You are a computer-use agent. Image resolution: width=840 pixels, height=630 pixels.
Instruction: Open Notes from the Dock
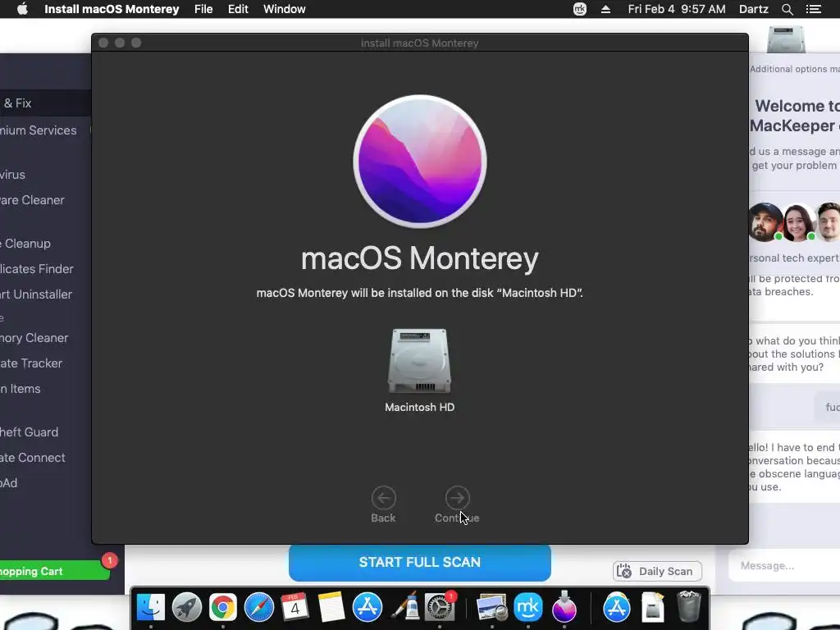(x=331, y=608)
